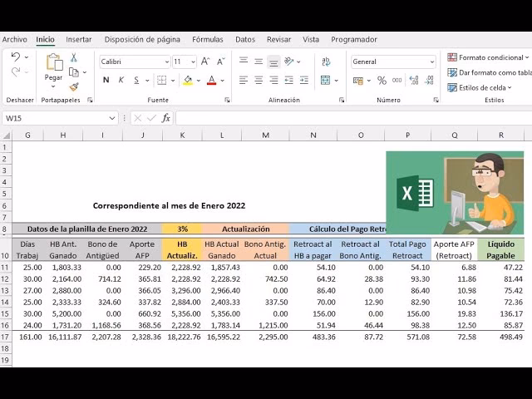Viewport: 532px width, 399px height.
Task: Click the Estilos de celda icon
Action: tap(452, 87)
